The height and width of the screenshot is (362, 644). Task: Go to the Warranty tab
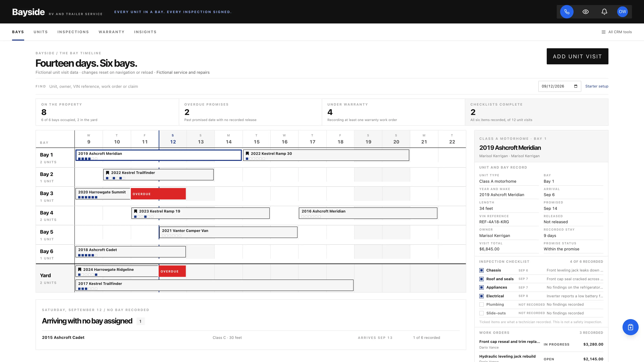112,32
